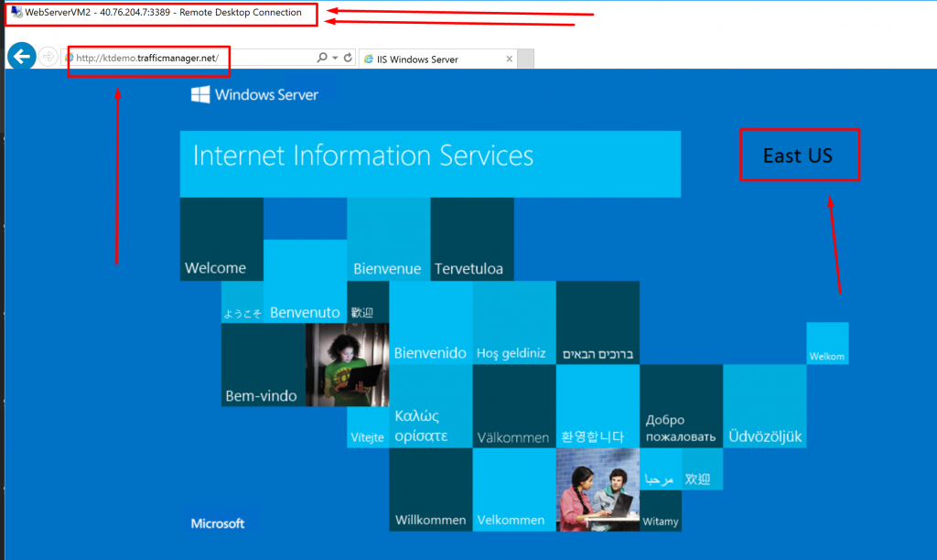The width and height of the screenshot is (937, 560).
Task: Click the ようこそ tile
Action: pos(242,302)
